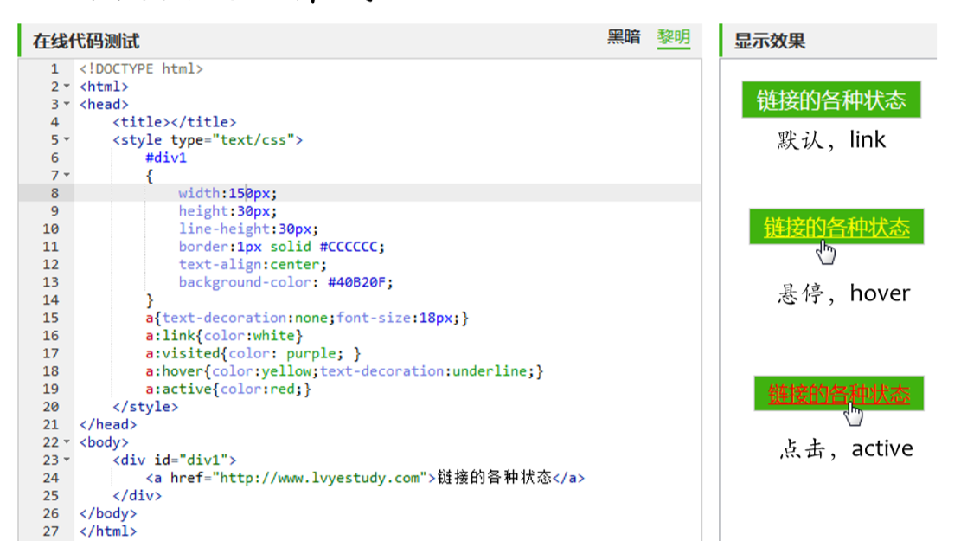The height and width of the screenshot is (541, 980).
Task: Click the <title></title> line
Action: 175,122
